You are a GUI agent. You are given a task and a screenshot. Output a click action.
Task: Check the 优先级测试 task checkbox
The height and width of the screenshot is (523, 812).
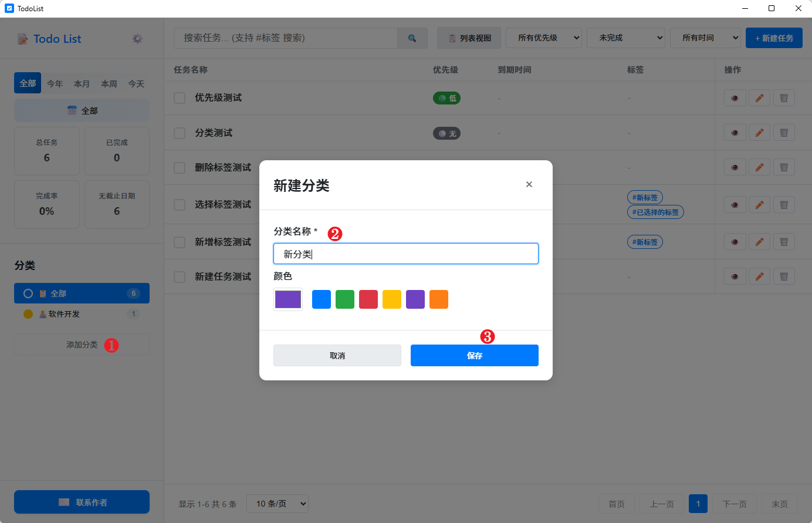(x=180, y=98)
